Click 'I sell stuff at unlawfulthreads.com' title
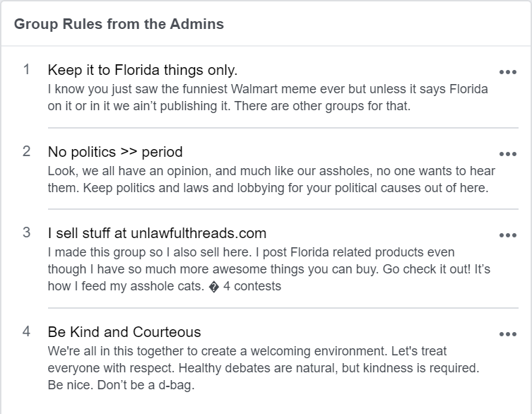 click(x=157, y=233)
